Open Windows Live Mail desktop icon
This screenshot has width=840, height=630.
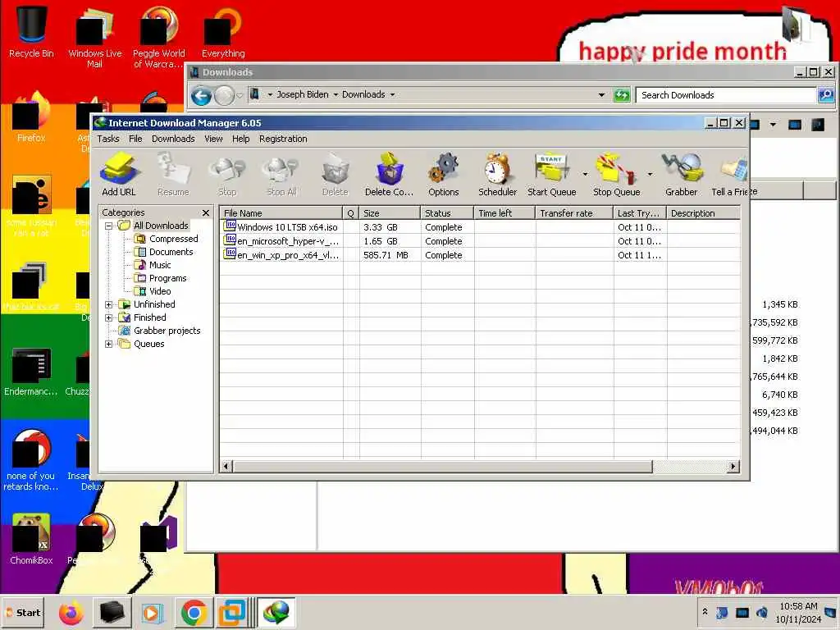point(95,38)
